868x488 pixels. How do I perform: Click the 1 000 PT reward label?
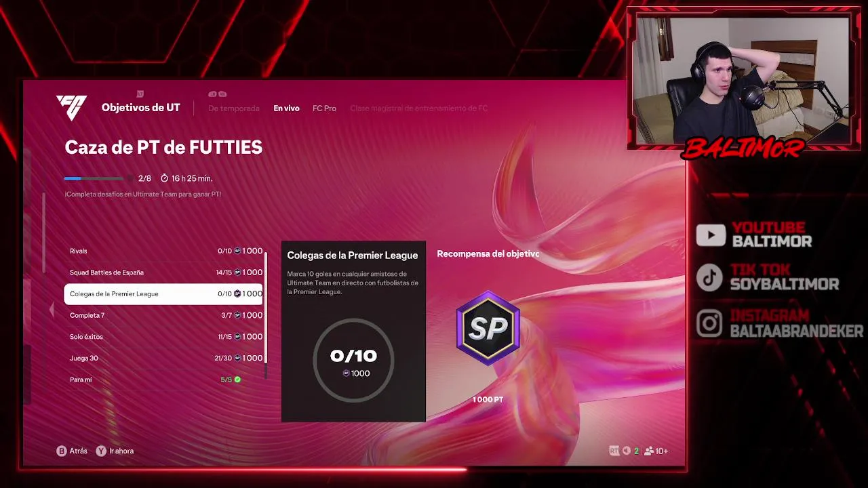point(488,400)
